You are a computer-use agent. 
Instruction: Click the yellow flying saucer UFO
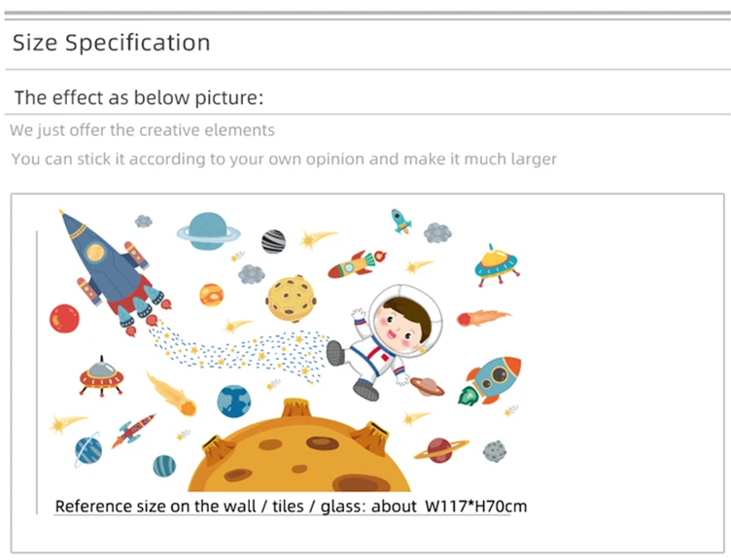pos(497,264)
